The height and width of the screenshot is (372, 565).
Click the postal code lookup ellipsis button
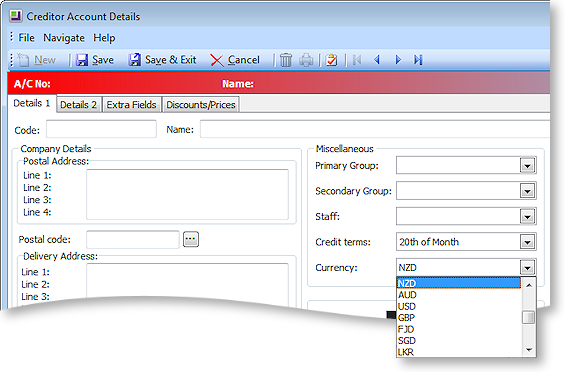coord(191,239)
